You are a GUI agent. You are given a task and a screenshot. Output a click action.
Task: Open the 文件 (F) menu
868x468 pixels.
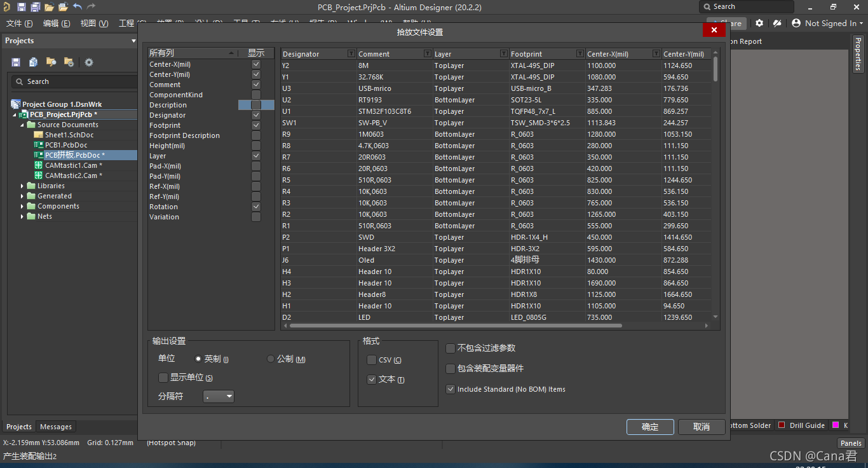(x=19, y=24)
